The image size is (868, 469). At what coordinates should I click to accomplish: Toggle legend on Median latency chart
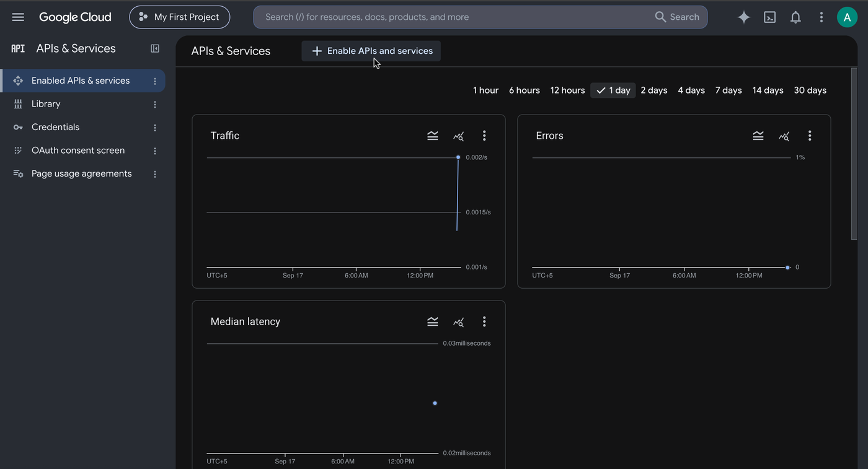tap(433, 322)
